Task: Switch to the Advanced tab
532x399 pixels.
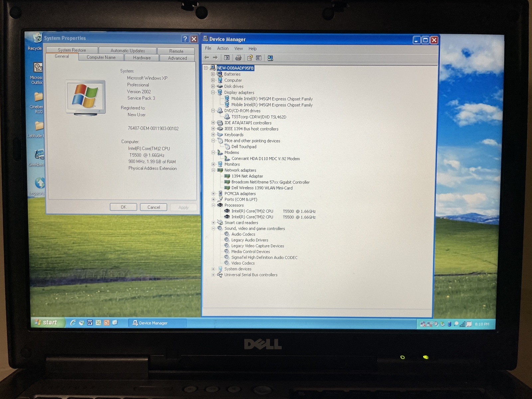Action: pyautogui.click(x=177, y=58)
